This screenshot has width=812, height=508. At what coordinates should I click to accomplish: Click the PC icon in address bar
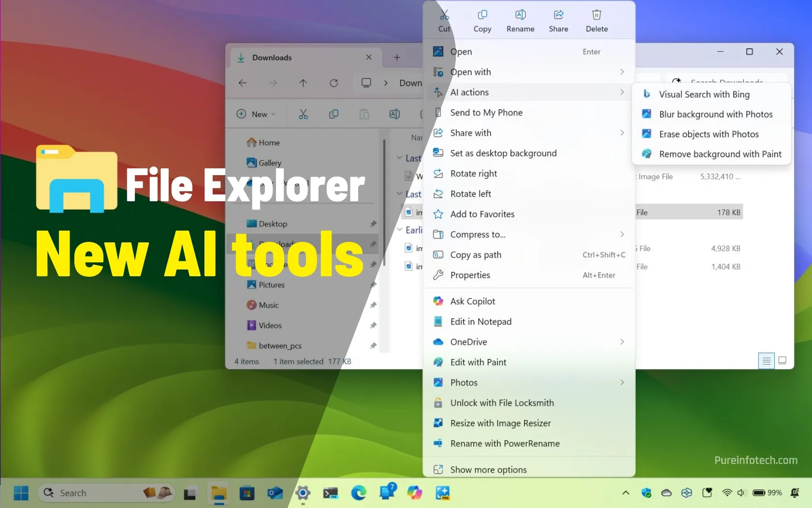tap(366, 83)
